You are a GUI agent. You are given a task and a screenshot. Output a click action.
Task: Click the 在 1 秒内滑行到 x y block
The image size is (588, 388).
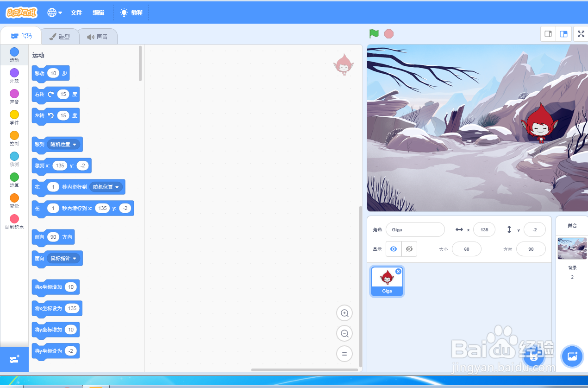tap(83, 208)
